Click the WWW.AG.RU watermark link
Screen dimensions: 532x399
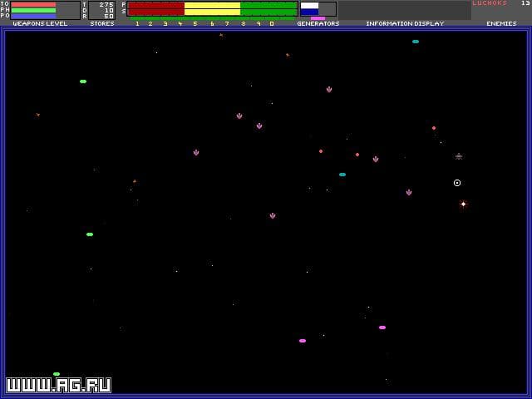(x=58, y=386)
